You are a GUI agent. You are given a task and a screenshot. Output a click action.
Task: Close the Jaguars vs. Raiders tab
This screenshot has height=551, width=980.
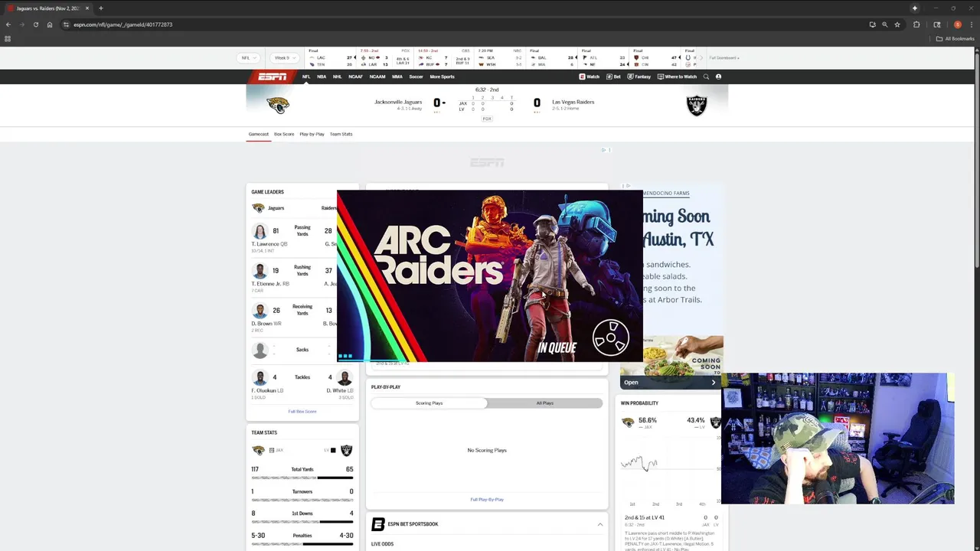[x=87, y=8]
